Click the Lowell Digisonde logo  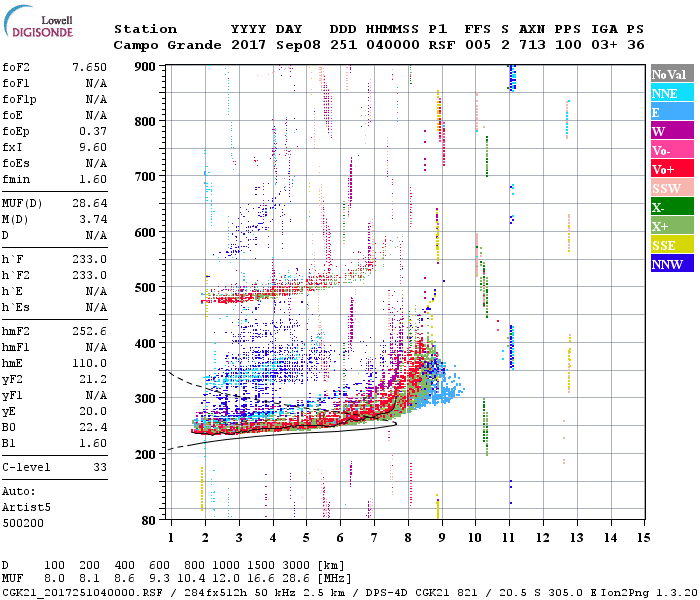point(38,21)
